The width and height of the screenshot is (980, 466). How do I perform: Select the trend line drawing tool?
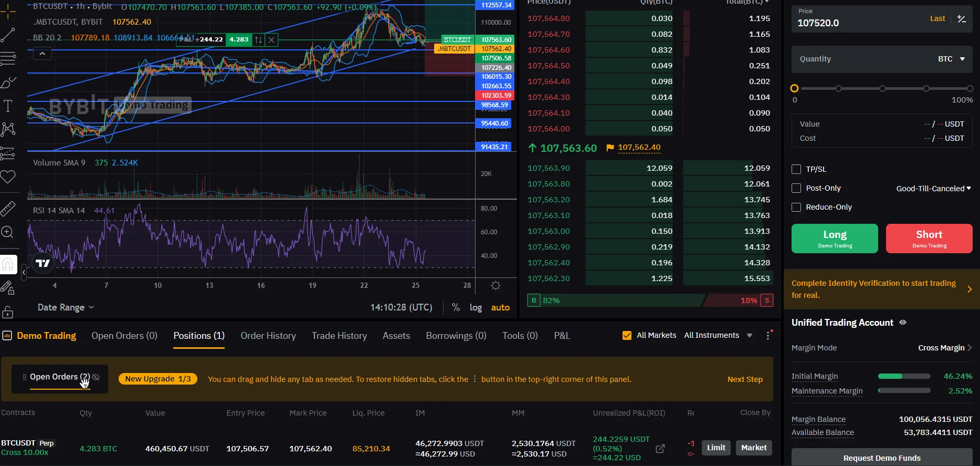point(8,35)
